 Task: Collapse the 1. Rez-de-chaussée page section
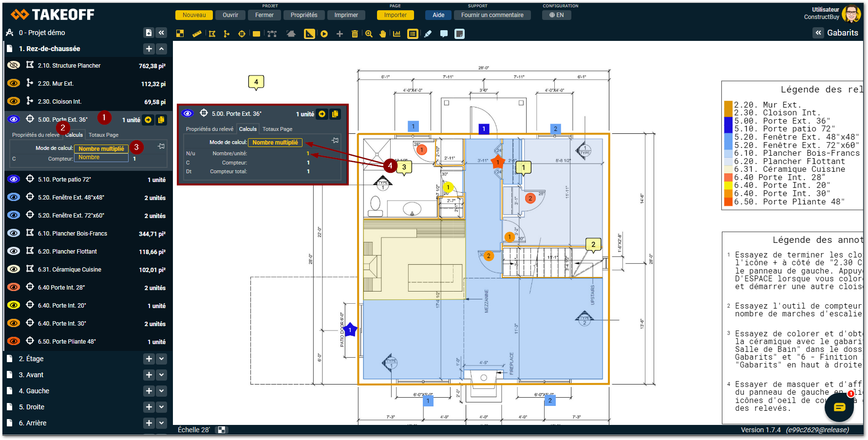click(162, 49)
